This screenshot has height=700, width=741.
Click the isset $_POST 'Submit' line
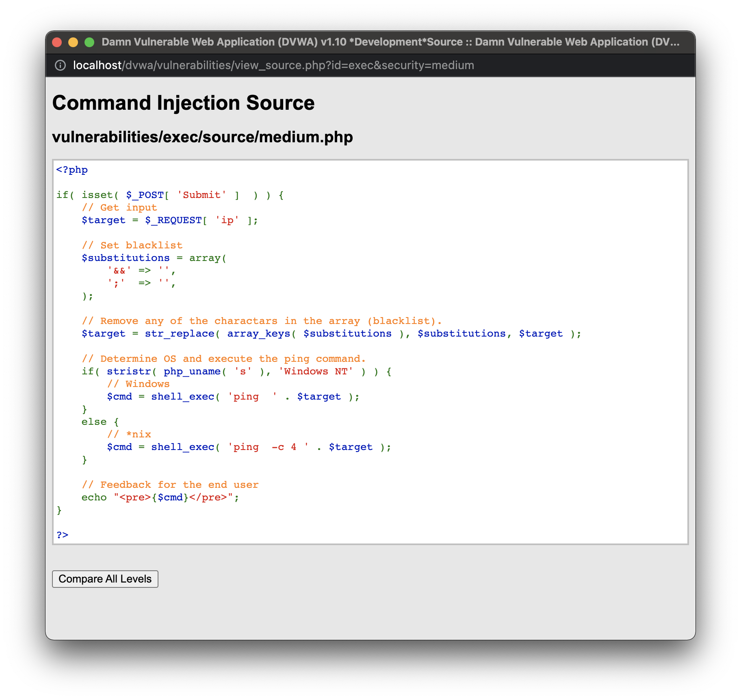(x=170, y=195)
